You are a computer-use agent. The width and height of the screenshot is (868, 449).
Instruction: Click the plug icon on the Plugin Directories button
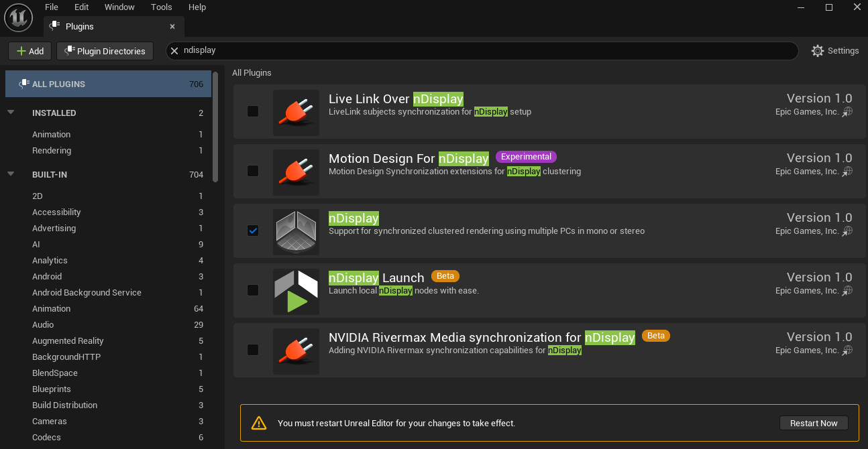(69, 51)
